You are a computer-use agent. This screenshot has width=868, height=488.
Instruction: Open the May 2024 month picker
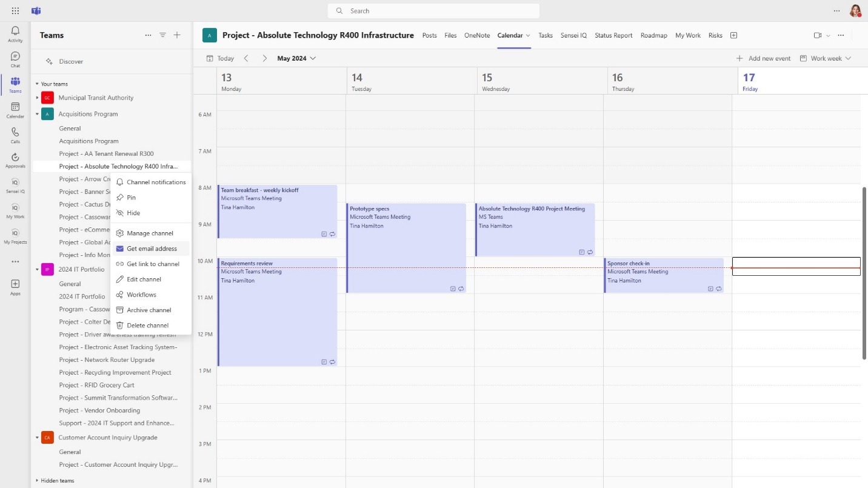296,58
